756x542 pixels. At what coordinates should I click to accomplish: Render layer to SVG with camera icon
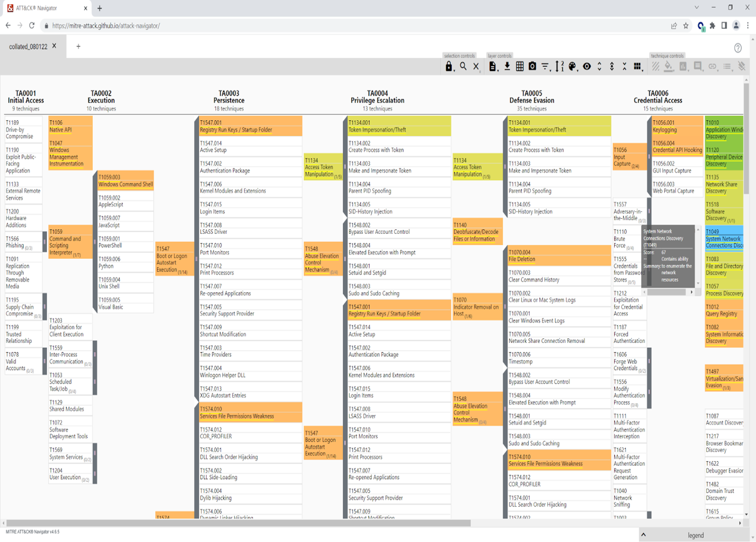[532, 66]
